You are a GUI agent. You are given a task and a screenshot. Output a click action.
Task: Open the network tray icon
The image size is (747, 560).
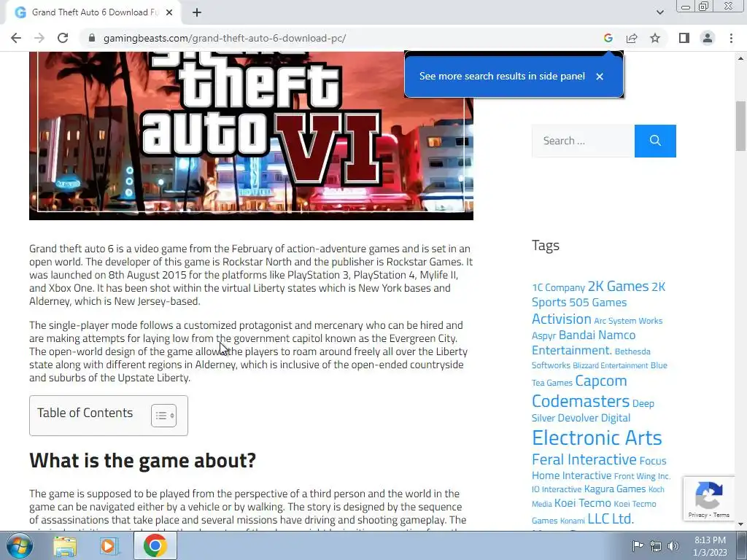656,546
